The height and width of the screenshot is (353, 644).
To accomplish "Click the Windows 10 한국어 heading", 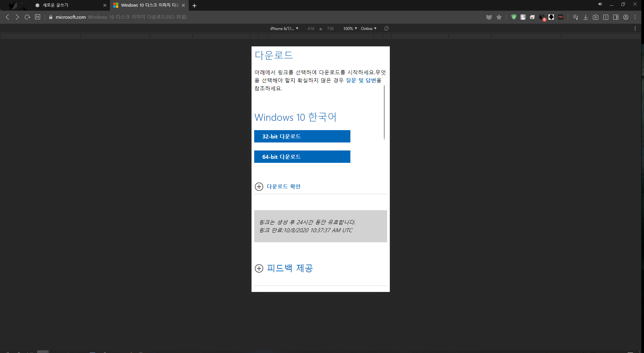I will coord(296,117).
